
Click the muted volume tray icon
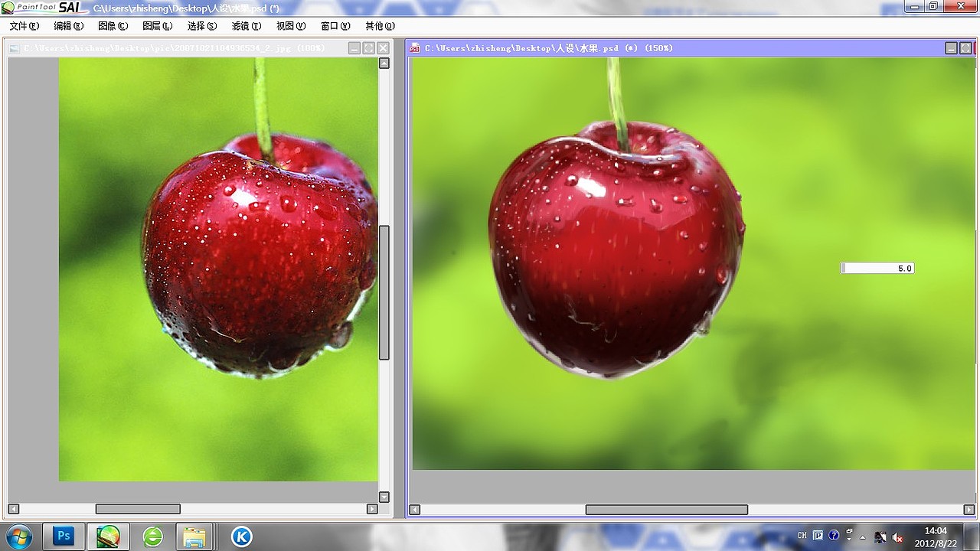[x=898, y=537]
